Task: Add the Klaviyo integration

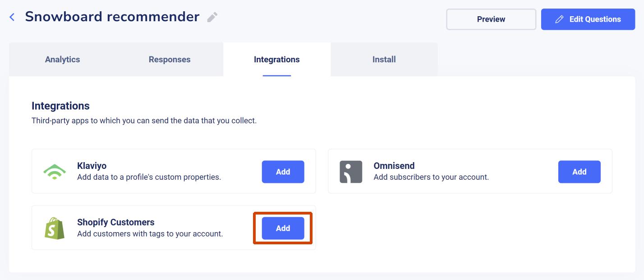Action: [x=283, y=172]
